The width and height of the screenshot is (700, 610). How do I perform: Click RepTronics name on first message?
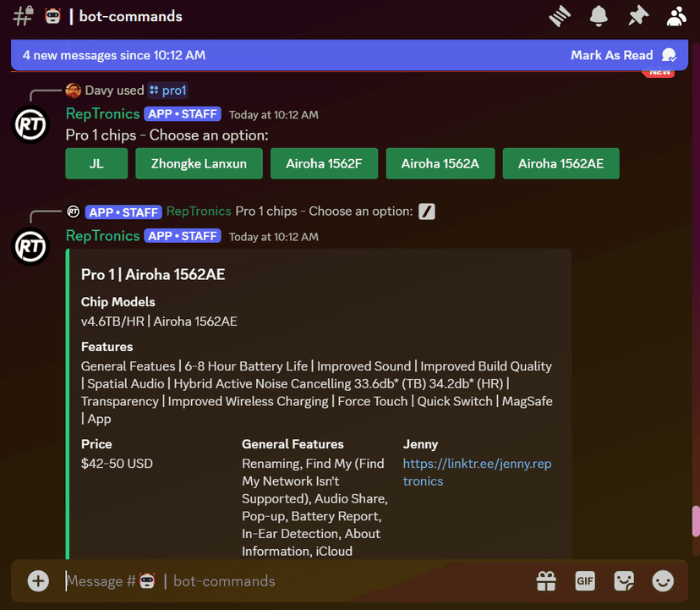(102, 114)
